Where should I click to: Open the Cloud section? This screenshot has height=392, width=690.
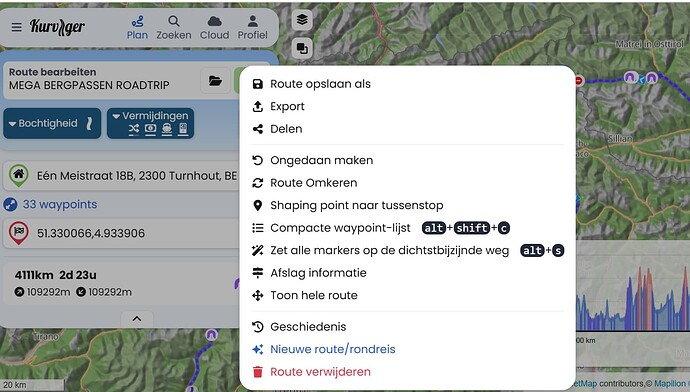tap(214, 28)
